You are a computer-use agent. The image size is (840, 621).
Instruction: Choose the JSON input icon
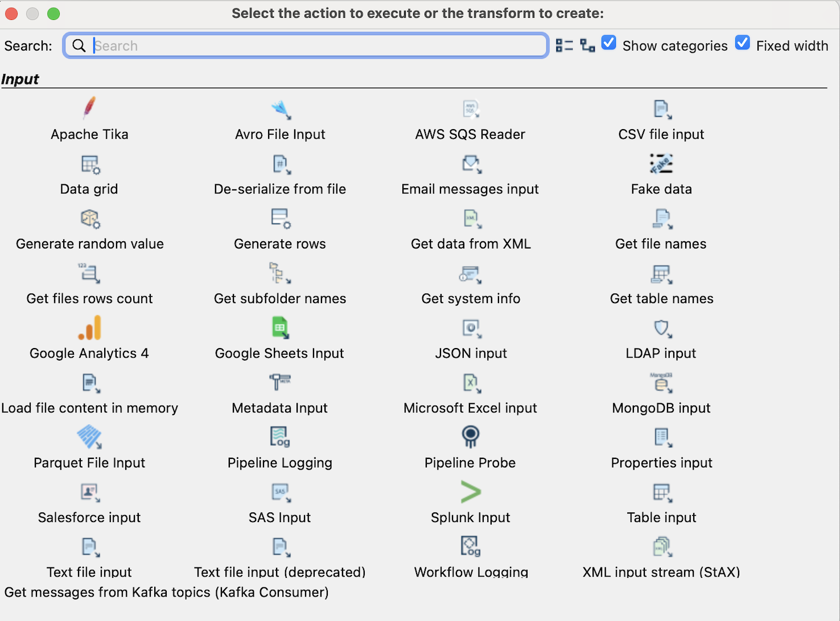(471, 329)
